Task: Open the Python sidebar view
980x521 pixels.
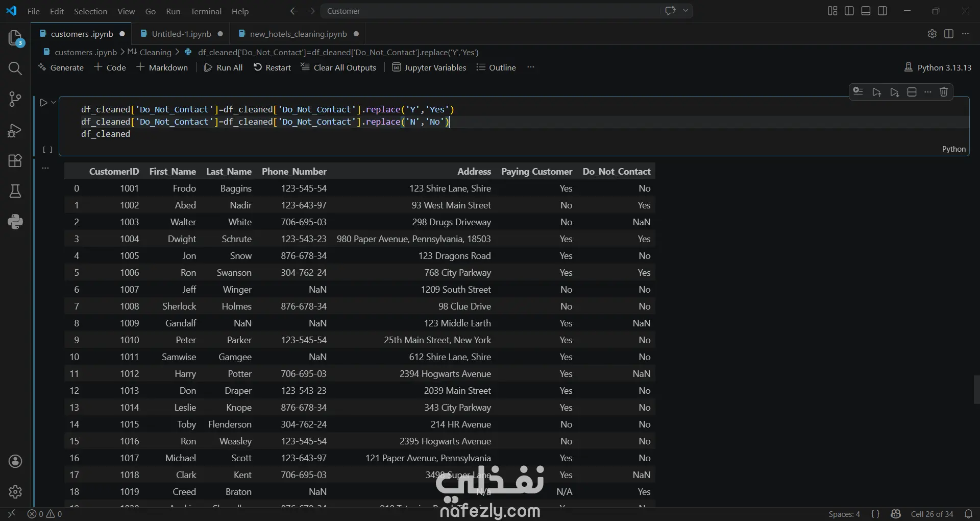Action: coord(15,221)
